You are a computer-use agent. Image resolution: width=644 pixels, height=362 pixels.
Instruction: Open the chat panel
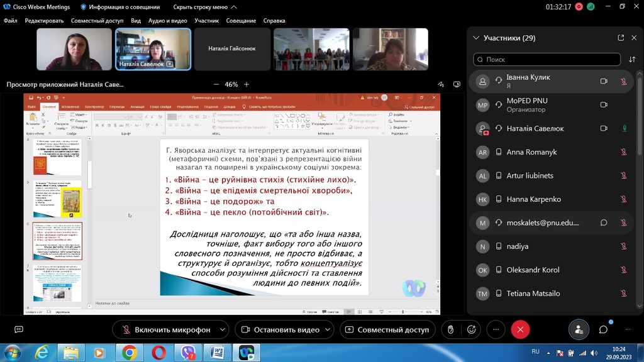point(603,329)
